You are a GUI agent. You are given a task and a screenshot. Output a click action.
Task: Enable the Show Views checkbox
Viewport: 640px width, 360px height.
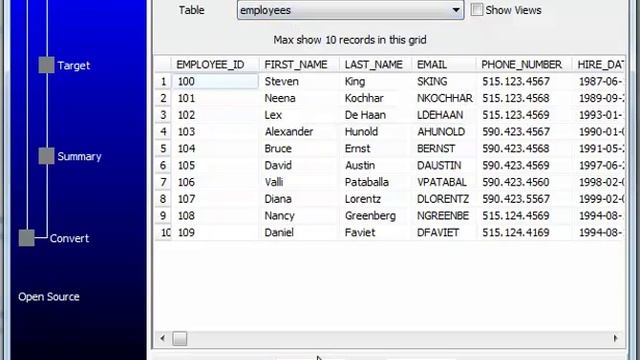click(476, 10)
